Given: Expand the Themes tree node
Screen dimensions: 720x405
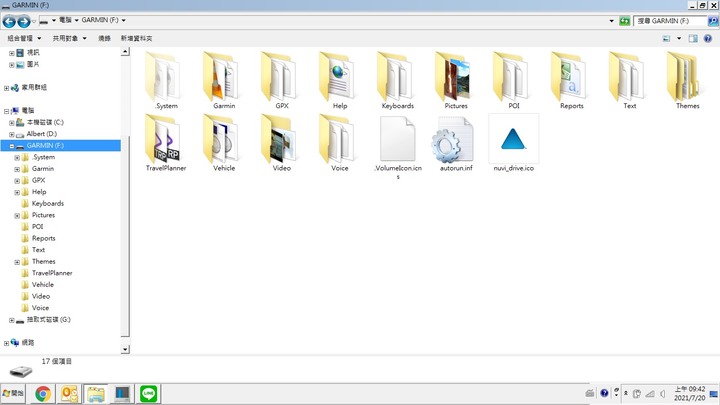Looking at the screenshot, I should click(17, 262).
